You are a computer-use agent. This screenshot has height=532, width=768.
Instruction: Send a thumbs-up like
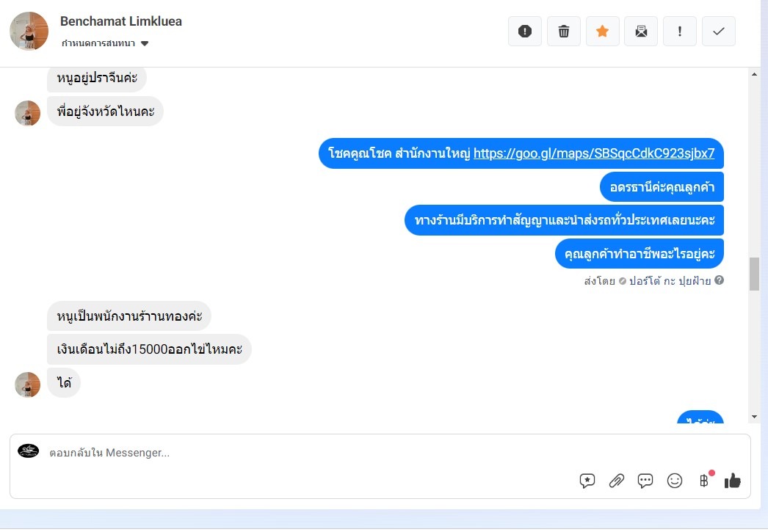733,481
